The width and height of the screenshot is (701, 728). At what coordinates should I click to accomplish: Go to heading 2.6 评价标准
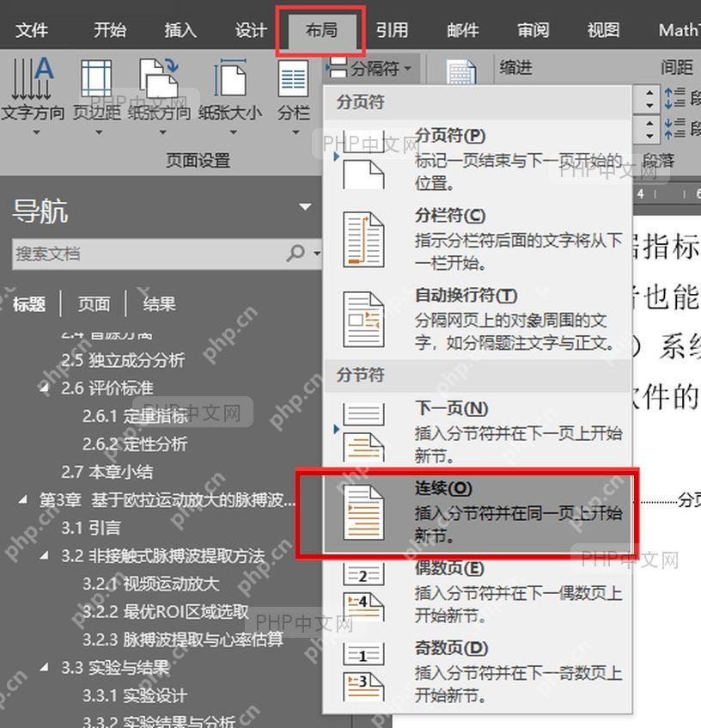coord(107,388)
